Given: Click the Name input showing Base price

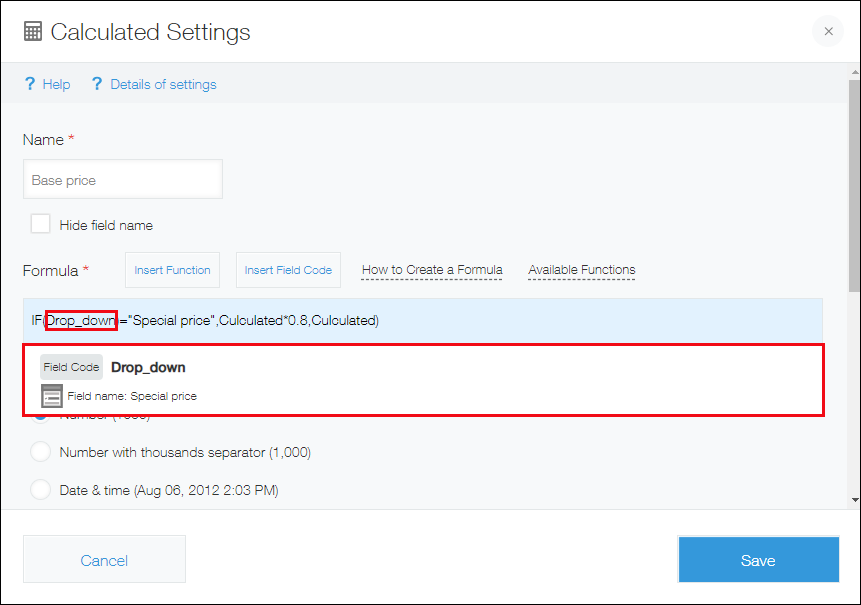Looking at the screenshot, I should 122,178.
